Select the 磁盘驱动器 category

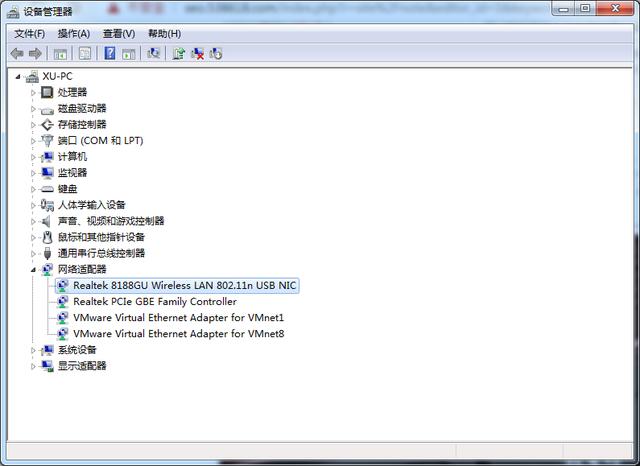(81, 108)
